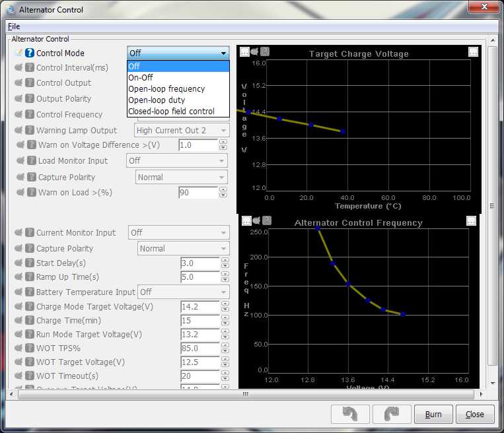The height and width of the screenshot is (433, 504).
Task: Click the Control Mode help question-mark icon
Action: pyautogui.click(x=30, y=53)
